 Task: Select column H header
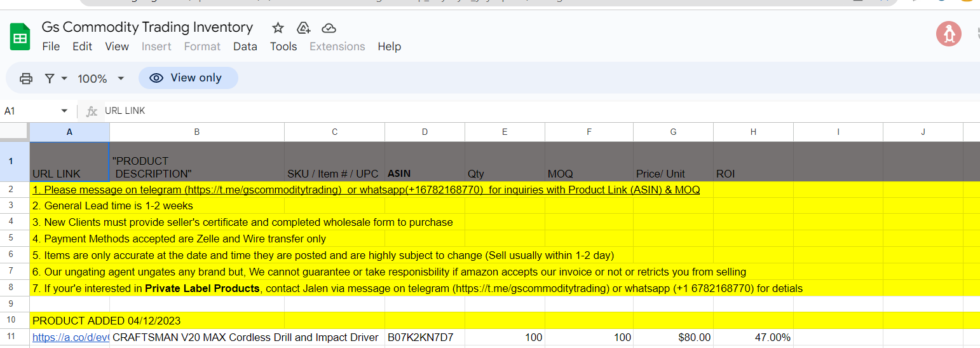click(x=754, y=132)
